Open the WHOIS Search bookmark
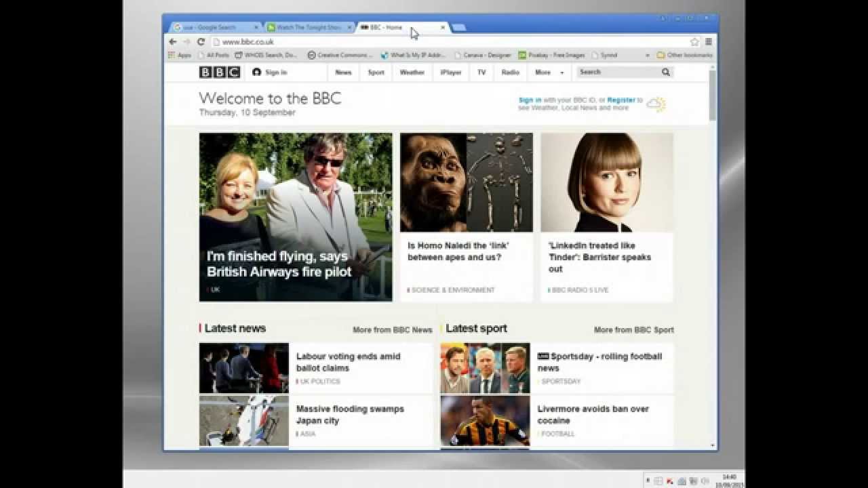 pyautogui.click(x=266, y=55)
